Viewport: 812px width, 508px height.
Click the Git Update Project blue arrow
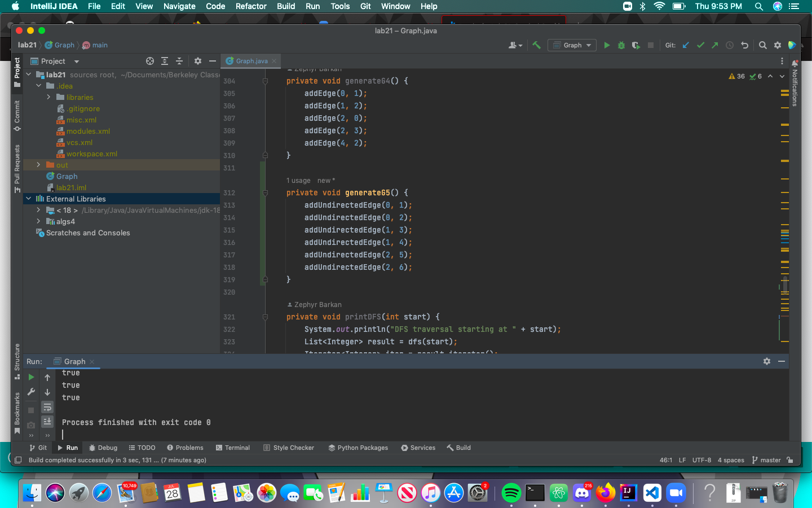686,45
